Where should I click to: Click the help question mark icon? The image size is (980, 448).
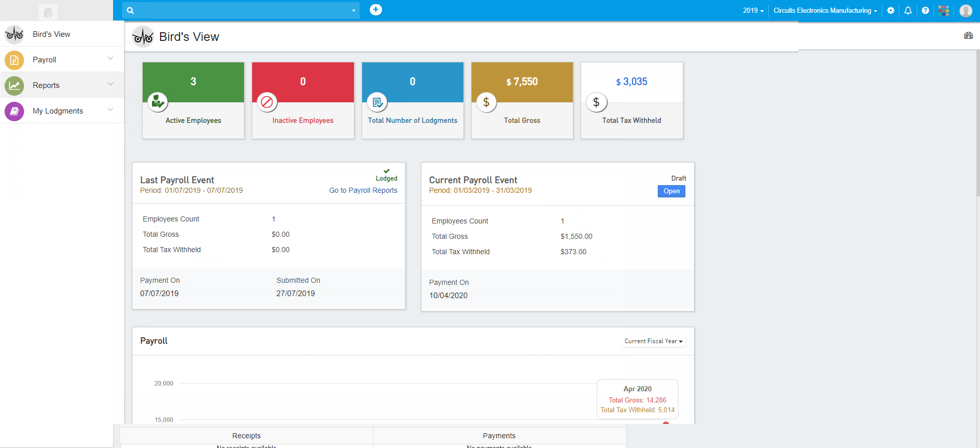925,10
